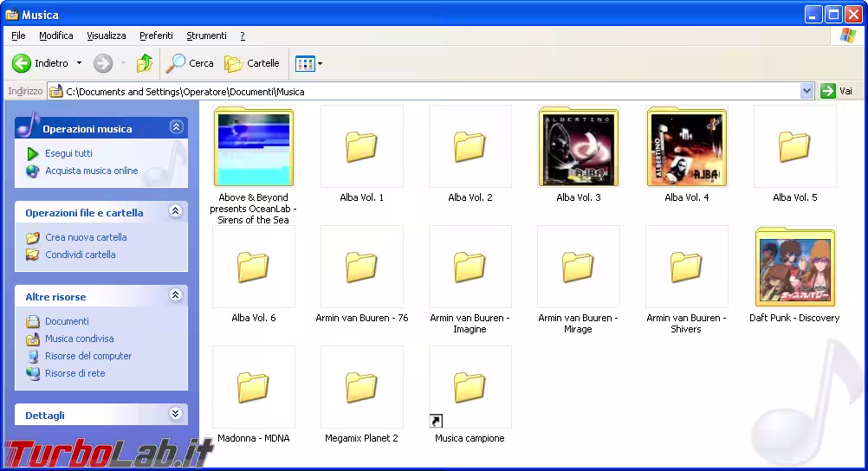Collapse the Operazioni file e cartella panel

coord(176,211)
